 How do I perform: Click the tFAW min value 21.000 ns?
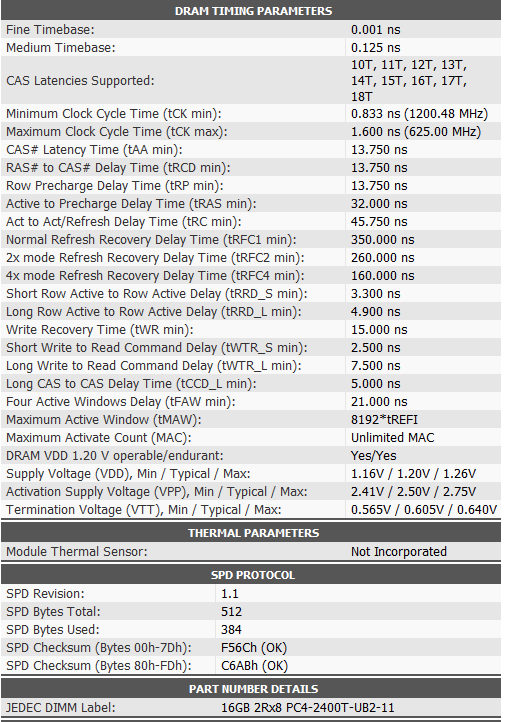[379, 402]
